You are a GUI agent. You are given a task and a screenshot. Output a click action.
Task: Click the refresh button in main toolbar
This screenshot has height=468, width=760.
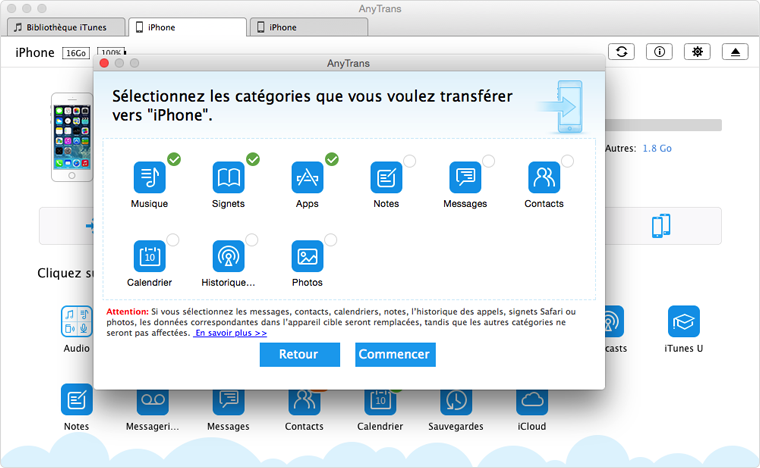pos(621,52)
